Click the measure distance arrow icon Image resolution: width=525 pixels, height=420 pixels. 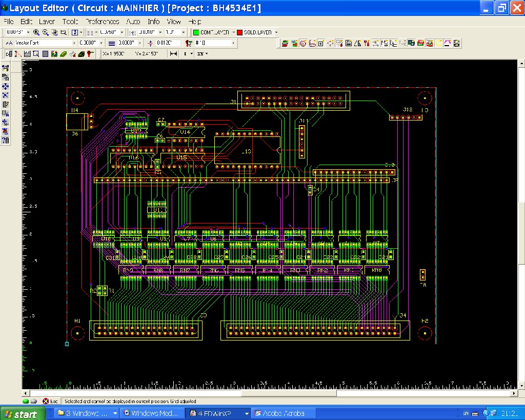[x=173, y=53]
